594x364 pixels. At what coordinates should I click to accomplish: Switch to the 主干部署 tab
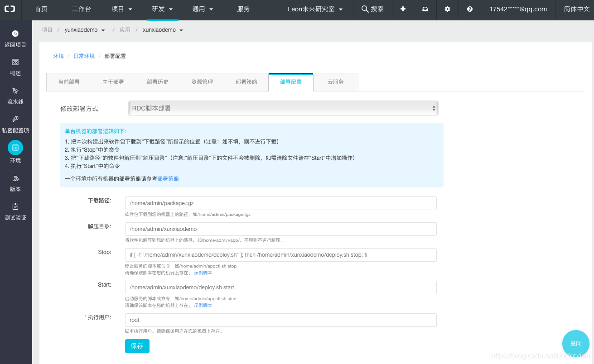pyautogui.click(x=113, y=82)
